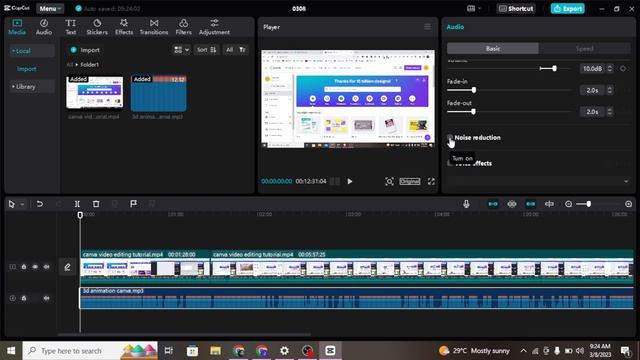Click the Export button
Screen dimensions: 640x360
tap(567, 8)
